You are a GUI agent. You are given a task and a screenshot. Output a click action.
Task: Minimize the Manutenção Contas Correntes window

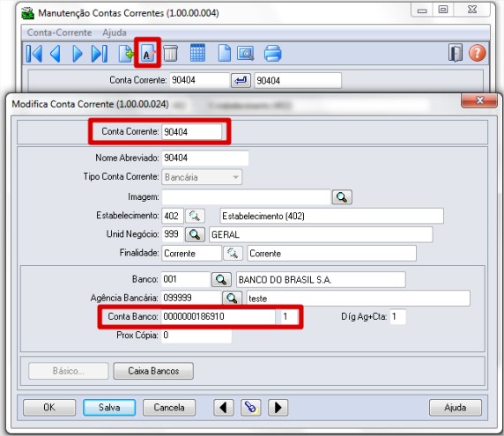[x=422, y=10]
